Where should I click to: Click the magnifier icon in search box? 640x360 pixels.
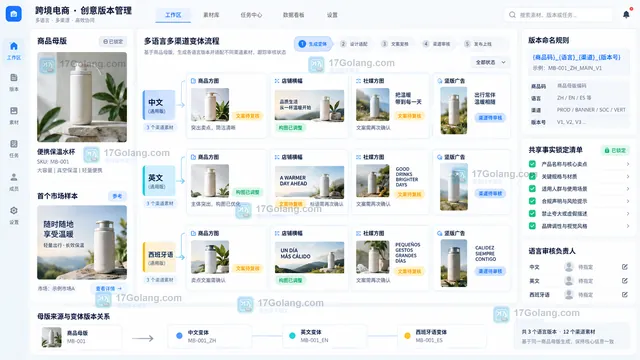click(512, 15)
